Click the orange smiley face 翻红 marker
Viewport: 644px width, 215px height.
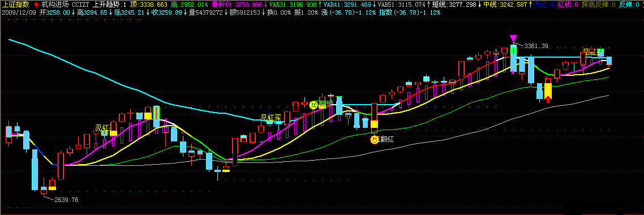[x=374, y=140]
